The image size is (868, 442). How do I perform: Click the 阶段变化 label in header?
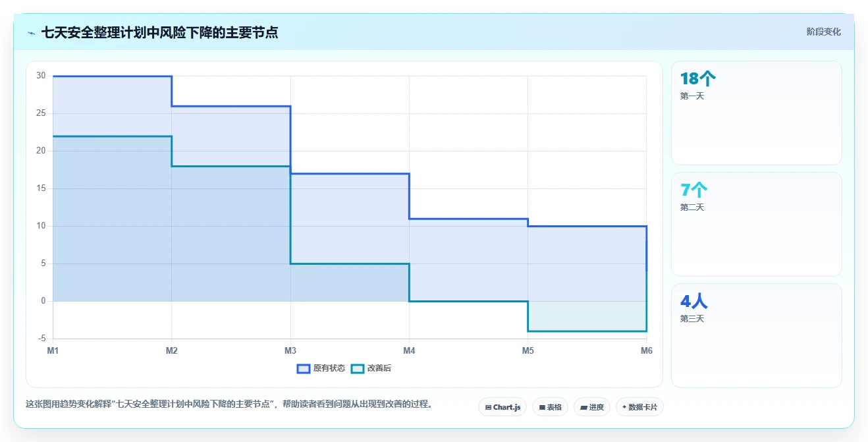tap(823, 32)
